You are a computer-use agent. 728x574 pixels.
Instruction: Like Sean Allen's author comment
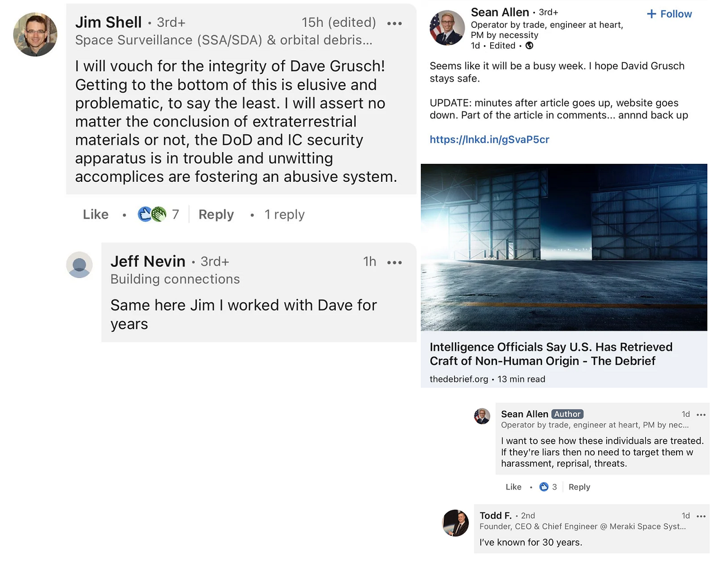point(513,487)
